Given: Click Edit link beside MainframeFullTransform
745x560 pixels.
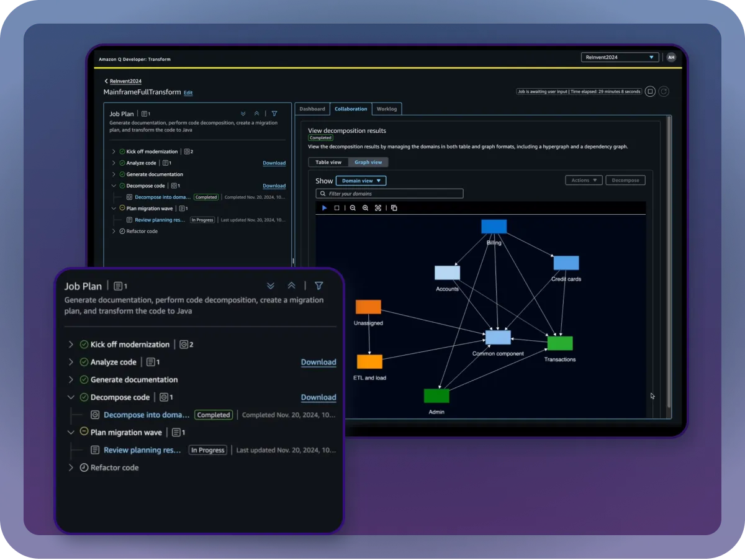Looking at the screenshot, I should tap(188, 93).
